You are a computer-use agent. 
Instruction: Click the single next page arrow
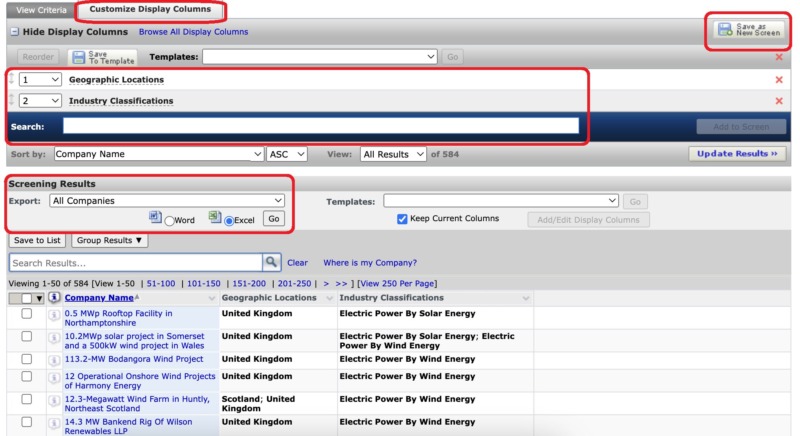pyautogui.click(x=326, y=284)
